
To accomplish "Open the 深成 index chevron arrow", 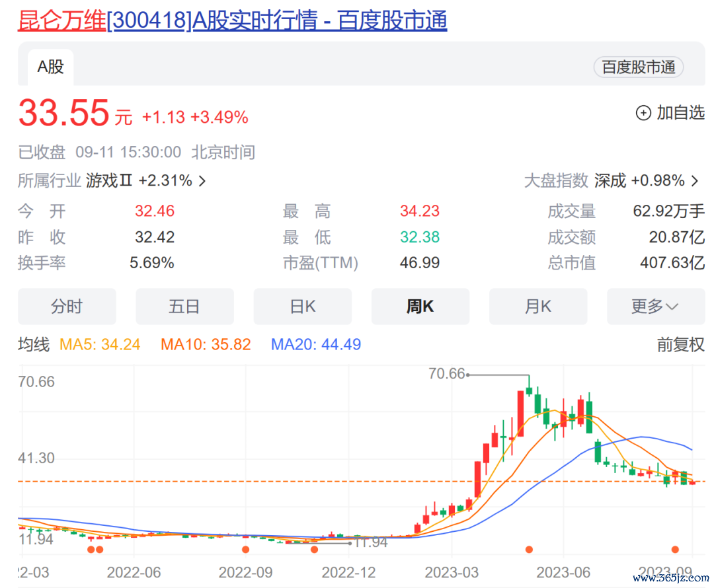I will (694, 181).
